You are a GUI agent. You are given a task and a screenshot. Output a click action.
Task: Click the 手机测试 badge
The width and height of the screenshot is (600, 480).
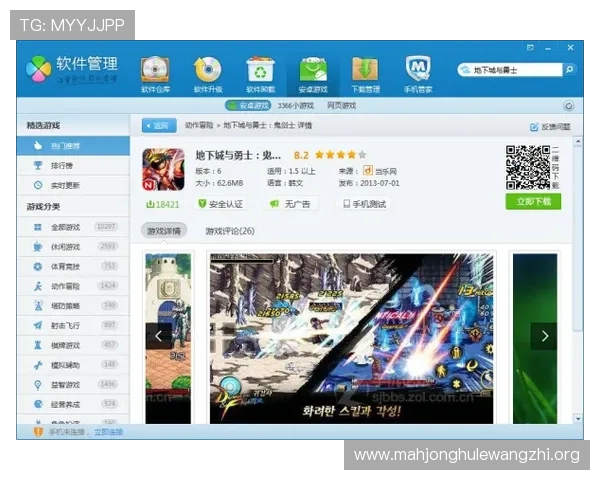364,204
